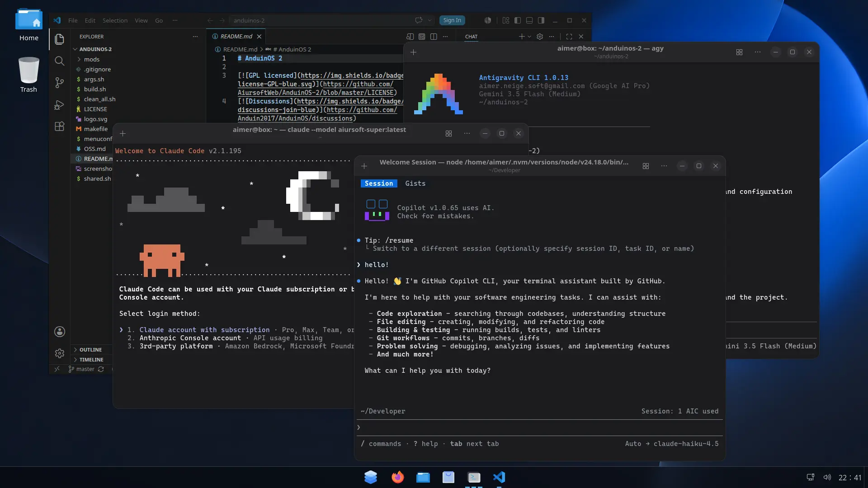Screen dimensions: 868x488
Task: Open the tab overview grid in the agy terminal window
Action: tap(739, 52)
